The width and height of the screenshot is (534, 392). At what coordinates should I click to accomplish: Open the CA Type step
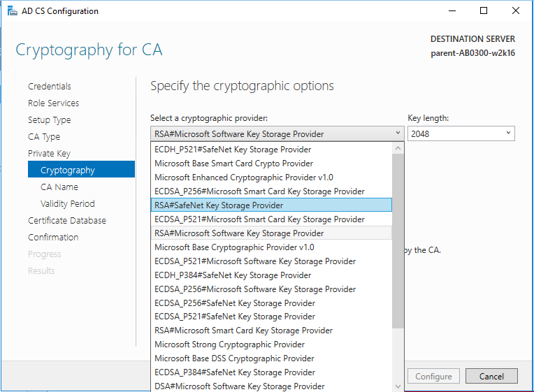pyautogui.click(x=44, y=136)
